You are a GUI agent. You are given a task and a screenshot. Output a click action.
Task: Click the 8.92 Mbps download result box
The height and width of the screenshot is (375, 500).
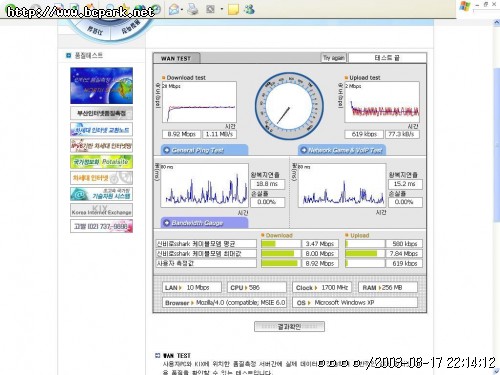[x=181, y=134]
